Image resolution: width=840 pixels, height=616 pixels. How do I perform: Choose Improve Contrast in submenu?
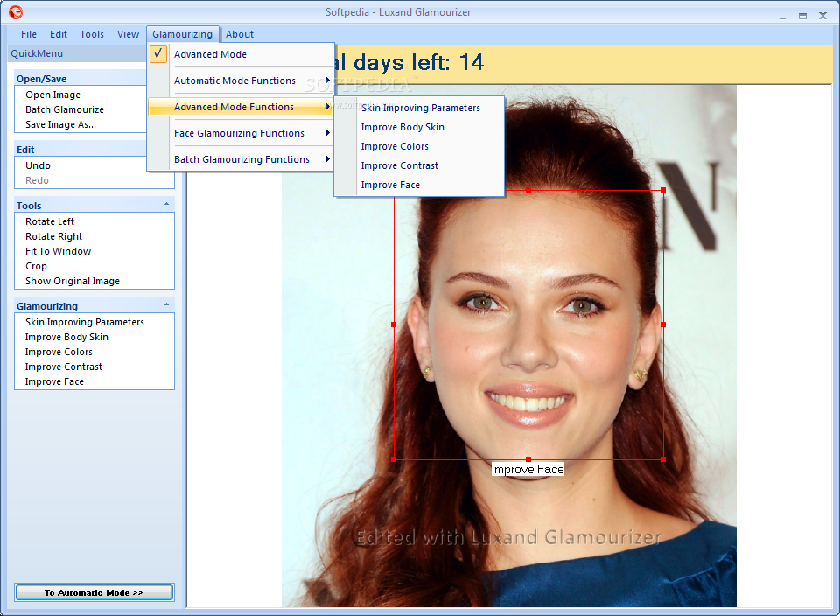point(400,165)
